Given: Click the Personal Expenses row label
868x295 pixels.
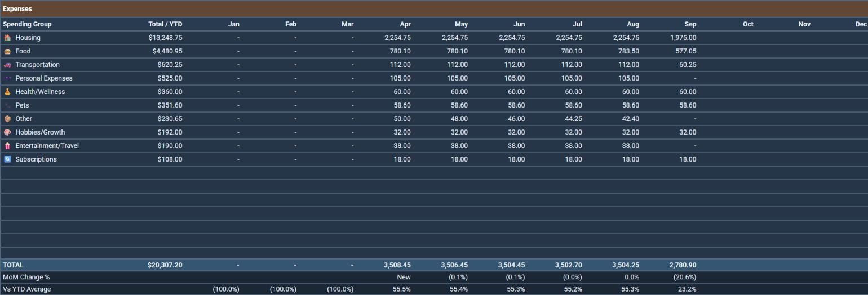Looking at the screenshot, I should tap(44, 78).
